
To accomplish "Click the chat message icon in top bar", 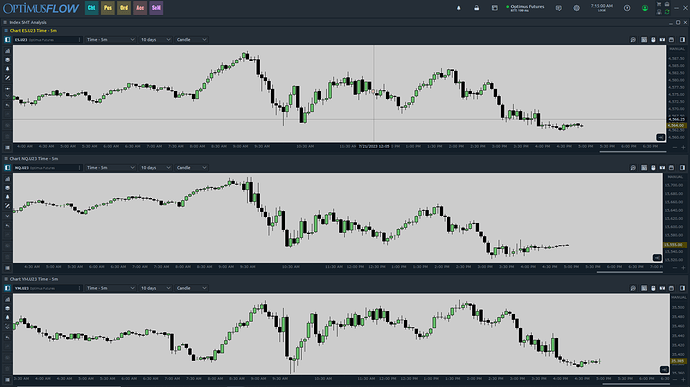I will [558, 8].
